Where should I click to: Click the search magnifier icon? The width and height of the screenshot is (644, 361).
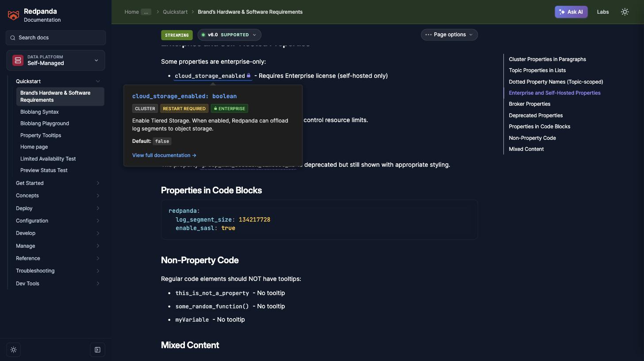(x=13, y=38)
